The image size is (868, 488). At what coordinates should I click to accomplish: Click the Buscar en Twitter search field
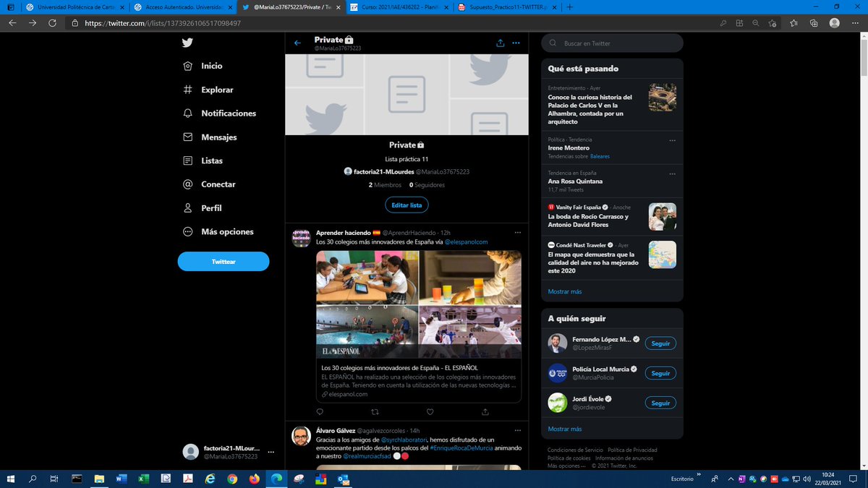[x=612, y=43]
